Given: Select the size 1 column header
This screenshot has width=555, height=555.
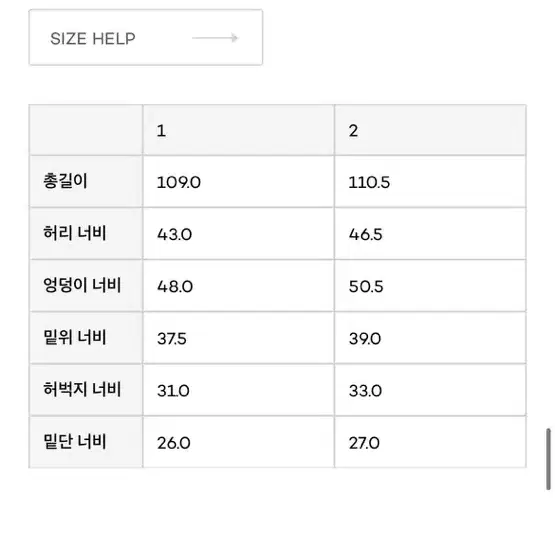Looking at the screenshot, I should click(x=239, y=130).
